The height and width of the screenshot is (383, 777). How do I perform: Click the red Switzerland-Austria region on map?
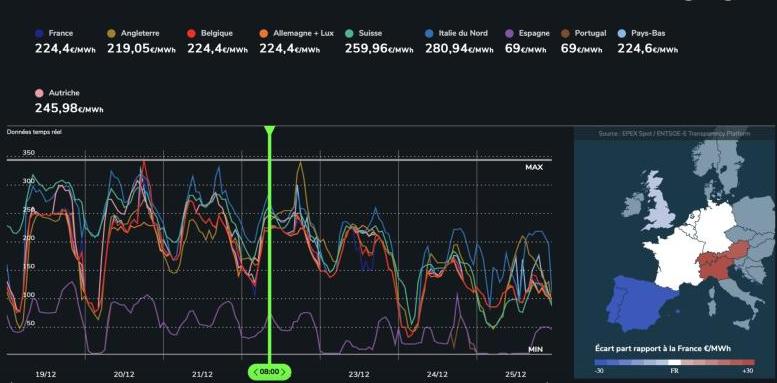pos(721,260)
